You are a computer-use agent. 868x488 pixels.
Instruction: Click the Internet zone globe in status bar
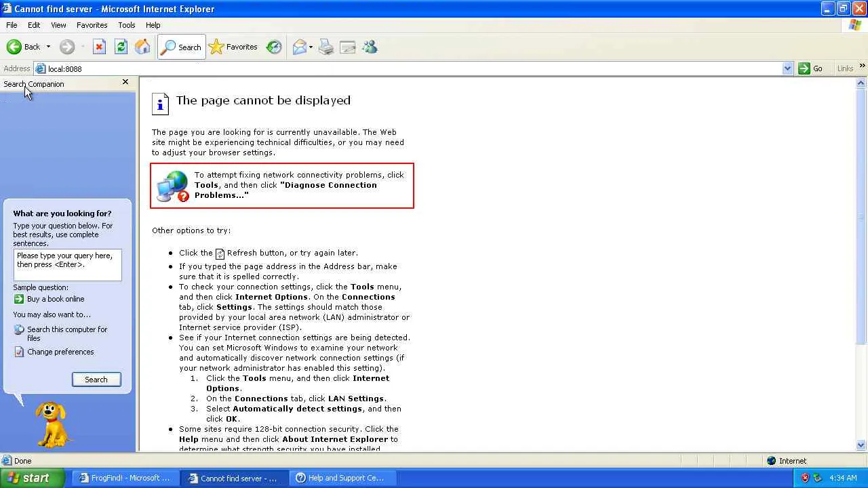point(771,461)
